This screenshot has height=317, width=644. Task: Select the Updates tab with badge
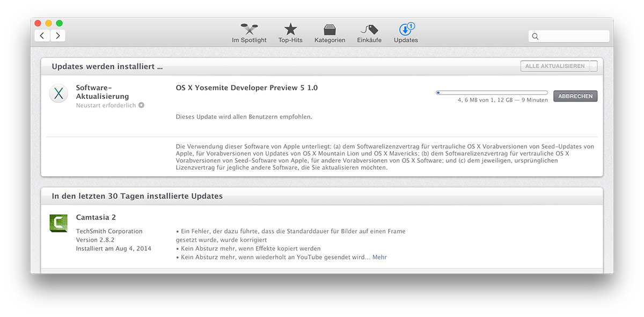406,33
